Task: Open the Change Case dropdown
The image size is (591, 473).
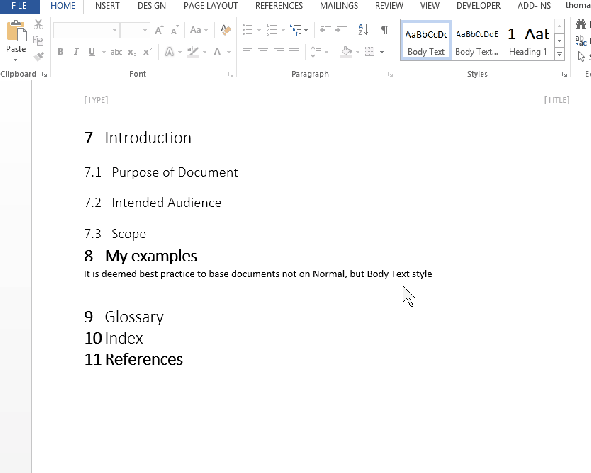Action: pyautogui.click(x=199, y=30)
